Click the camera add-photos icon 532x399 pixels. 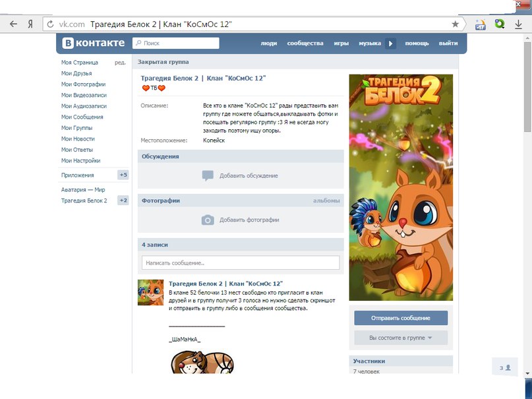tap(208, 220)
